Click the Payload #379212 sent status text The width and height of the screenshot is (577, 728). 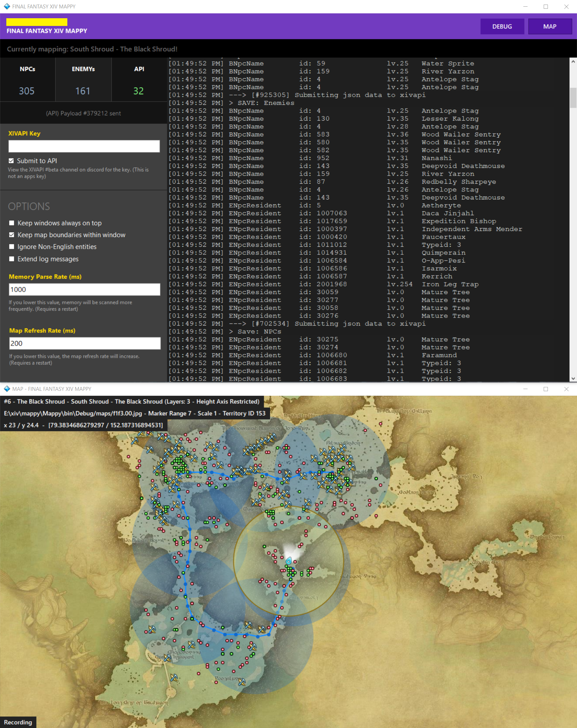tap(83, 113)
